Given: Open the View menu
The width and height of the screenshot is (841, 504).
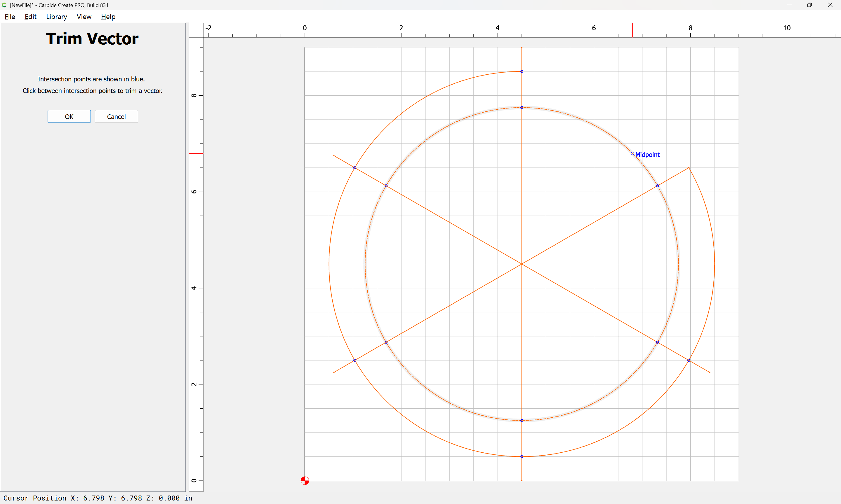Looking at the screenshot, I should (84, 17).
